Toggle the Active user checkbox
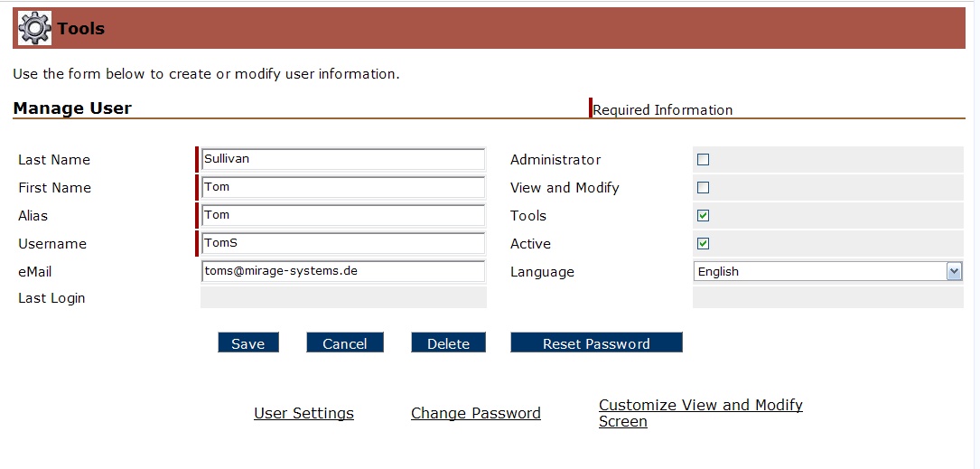This screenshot has width=980, height=469. (x=704, y=244)
